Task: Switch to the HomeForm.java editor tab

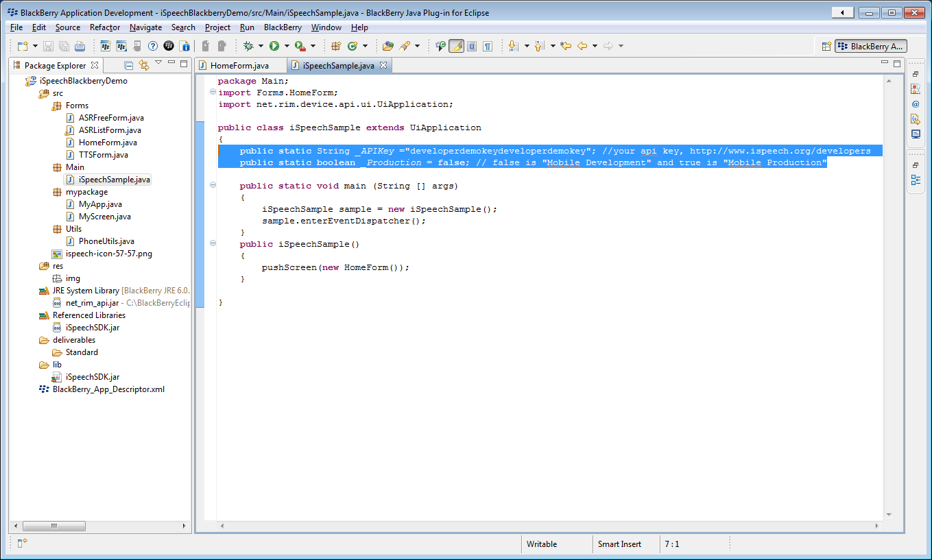Action: point(239,66)
